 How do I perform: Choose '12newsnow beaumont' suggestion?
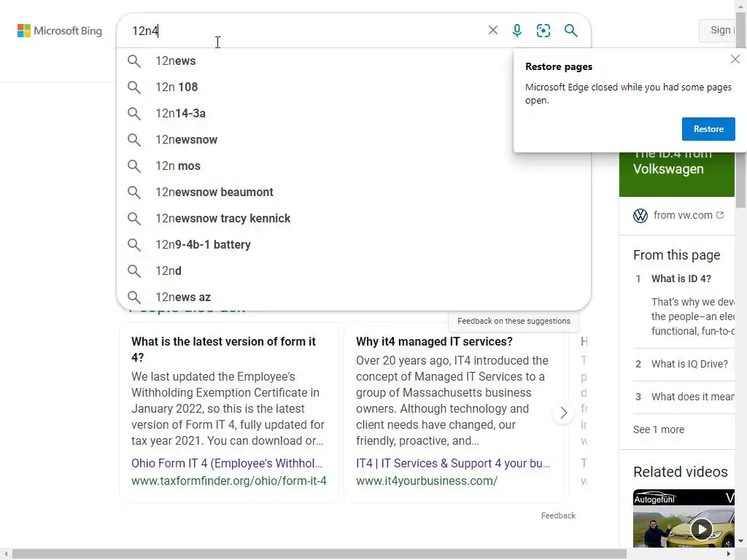354,192
